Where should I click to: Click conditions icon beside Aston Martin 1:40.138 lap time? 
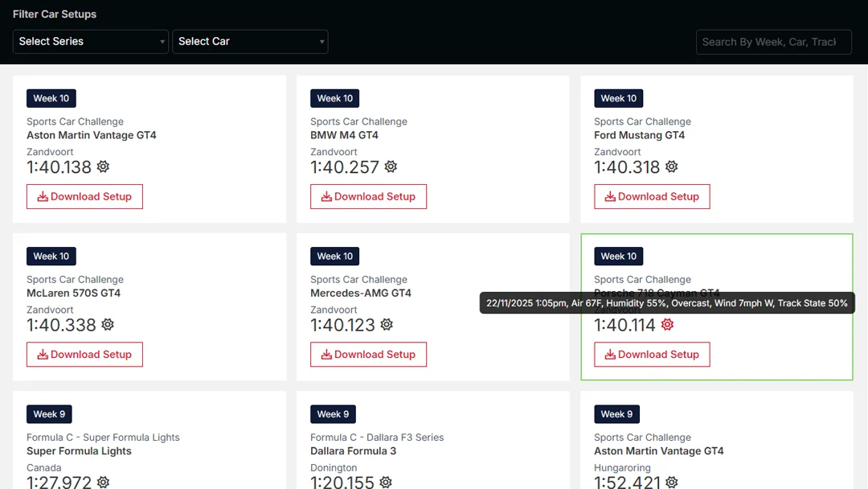pyautogui.click(x=103, y=166)
